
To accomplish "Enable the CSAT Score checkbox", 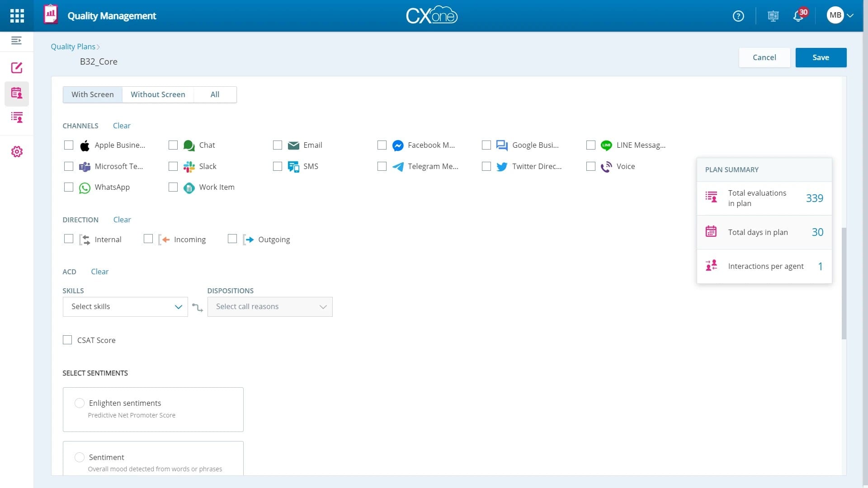I will coord(67,340).
